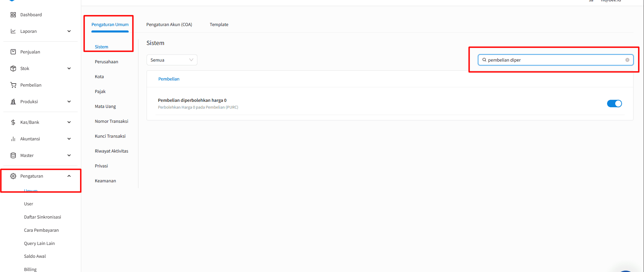Click the Pembelian cart icon
Image resolution: width=644 pixels, height=272 pixels.
click(x=13, y=85)
